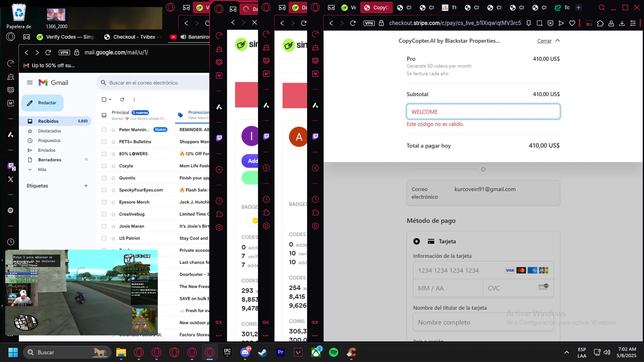The image size is (644, 362).
Task: Switch to Verify Codes browser tab
Action: point(66,37)
